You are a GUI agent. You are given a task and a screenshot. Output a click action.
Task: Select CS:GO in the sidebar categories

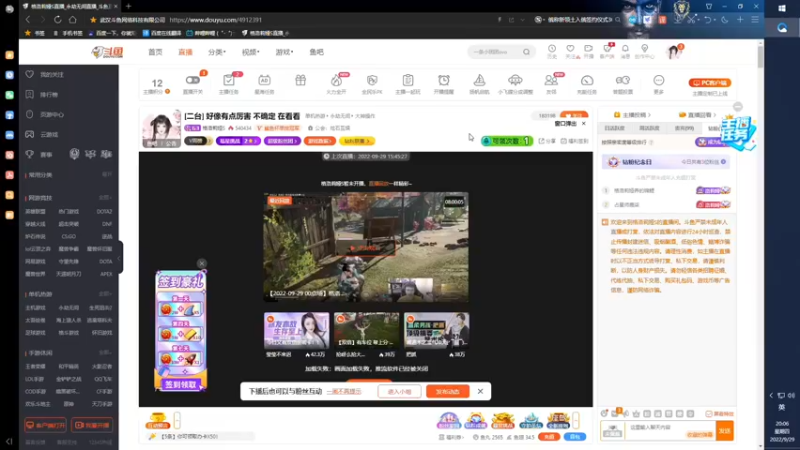pos(69,236)
